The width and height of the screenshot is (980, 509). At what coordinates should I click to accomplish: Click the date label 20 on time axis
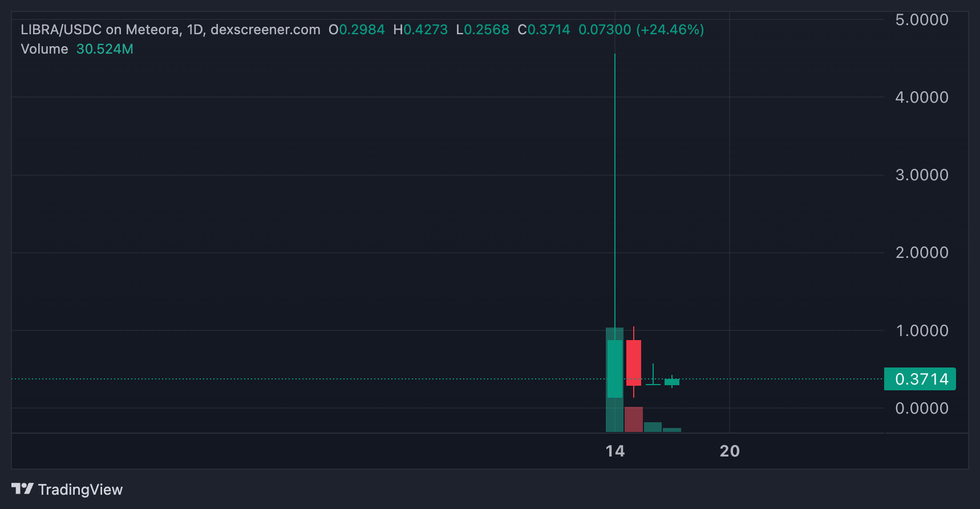(730, 451)
